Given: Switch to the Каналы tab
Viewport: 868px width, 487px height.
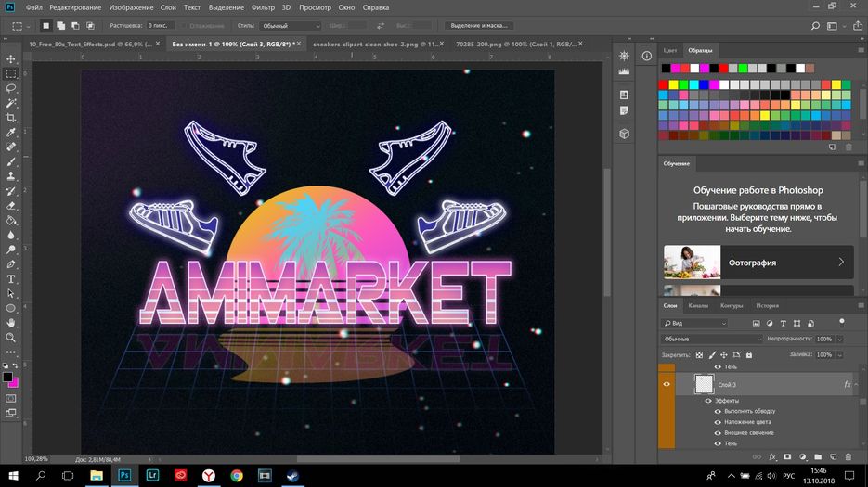Looking at the screenshot, I should coord(698,305).
